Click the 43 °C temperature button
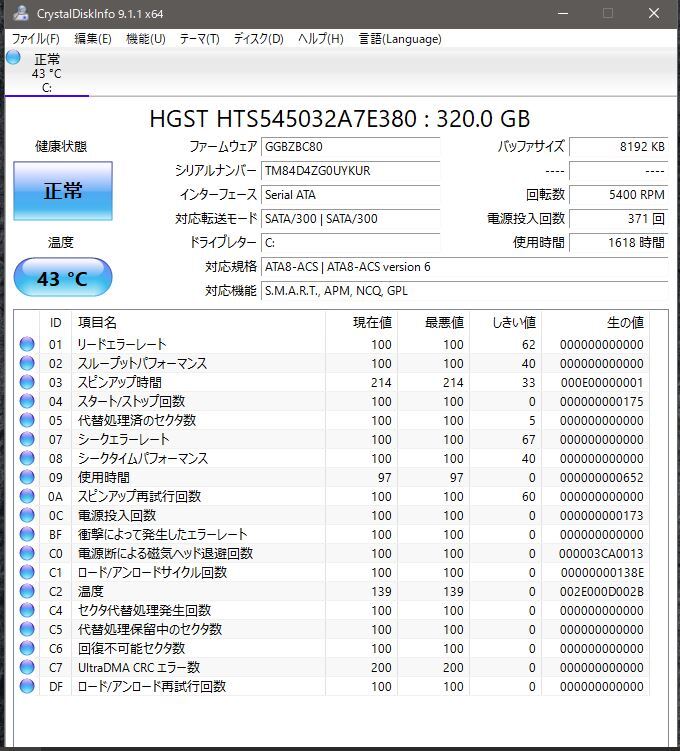The image size is (680, 751). click(x=63, y=277)
